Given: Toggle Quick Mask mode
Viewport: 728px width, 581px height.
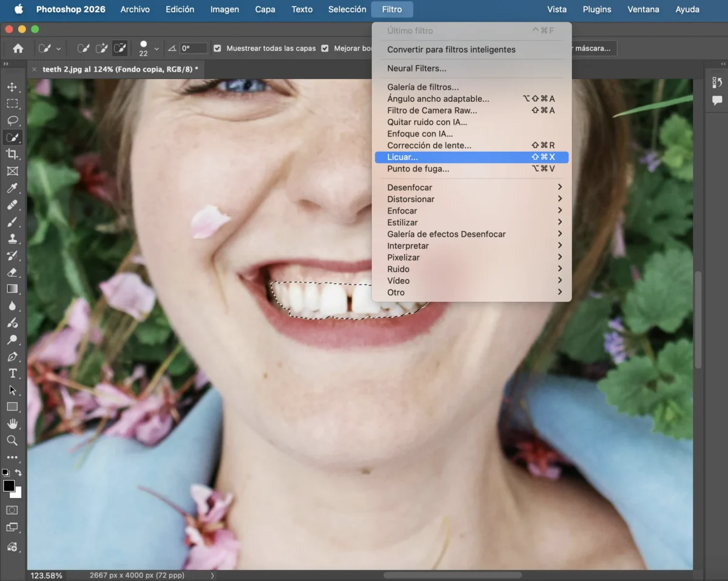Looking at the screenshot, I should pyautogui.click(x=12, y=510).
